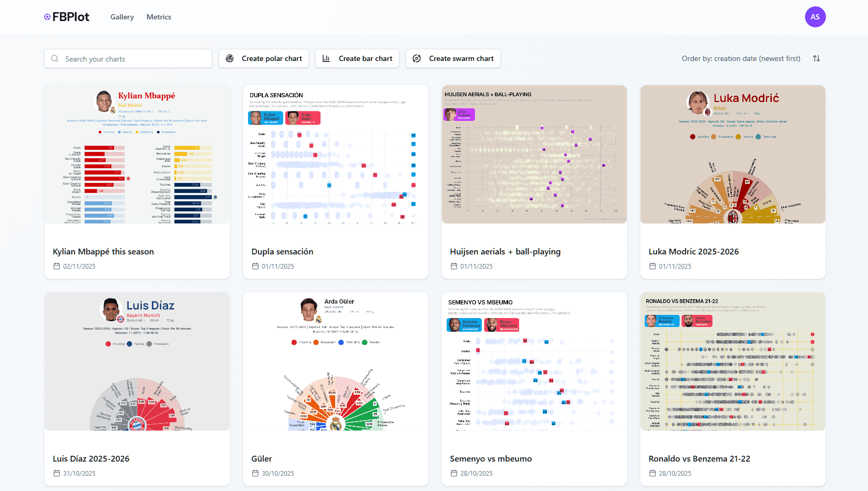Viewport: 868px width, 491px height.
Task: Toggle sort direction arrows icon
Action: click(817, 58)
